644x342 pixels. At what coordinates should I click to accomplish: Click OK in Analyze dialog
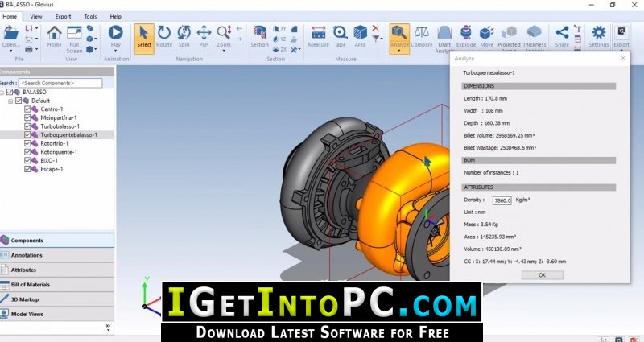pyautogui.click(x=542, y=275)
